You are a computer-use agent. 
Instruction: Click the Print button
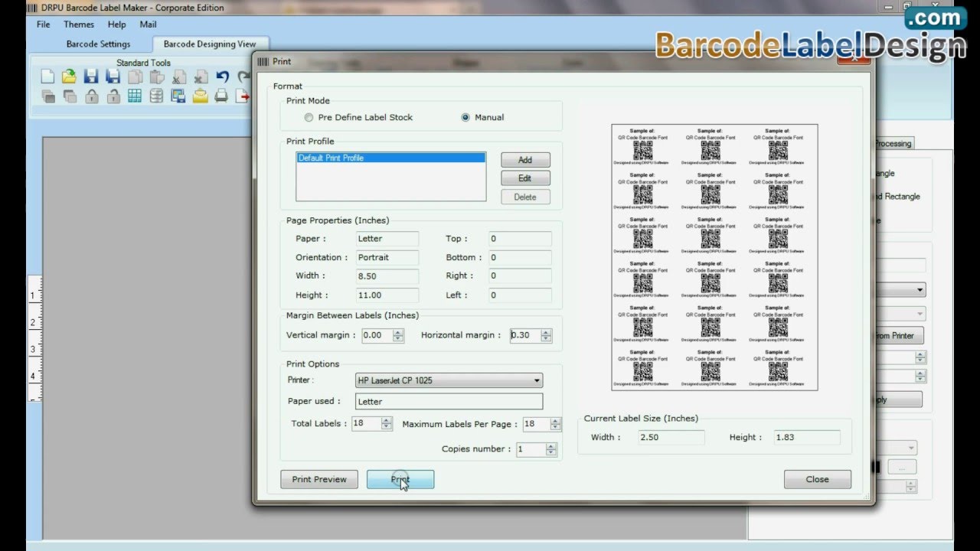pos(400,479)
